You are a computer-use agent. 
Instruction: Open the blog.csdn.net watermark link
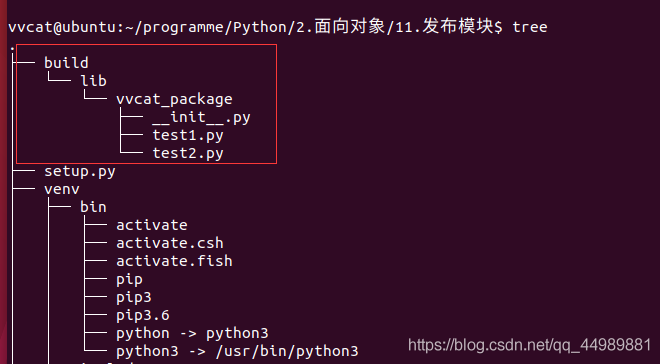point(530,345)
